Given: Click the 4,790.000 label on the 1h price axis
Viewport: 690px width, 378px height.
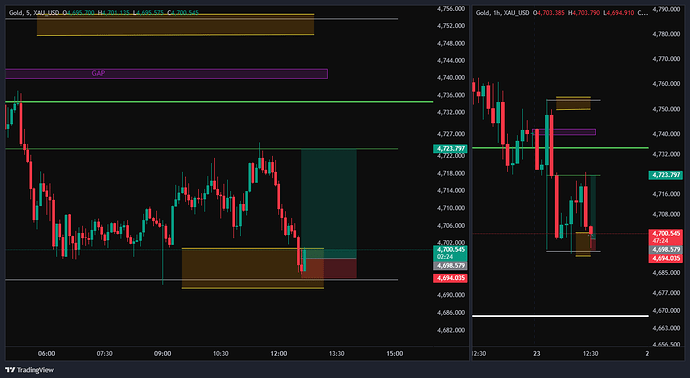Looking at the screenshot, I should [x=667, y=9].
